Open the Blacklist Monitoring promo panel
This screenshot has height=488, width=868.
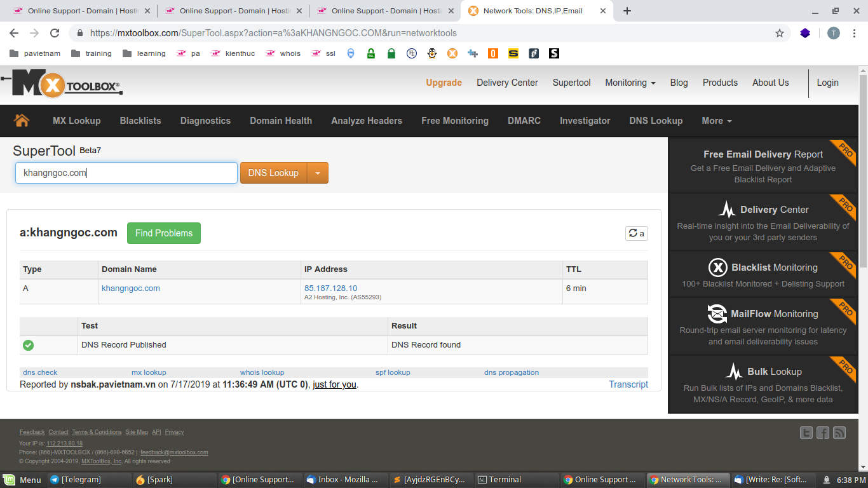(763, 274)
